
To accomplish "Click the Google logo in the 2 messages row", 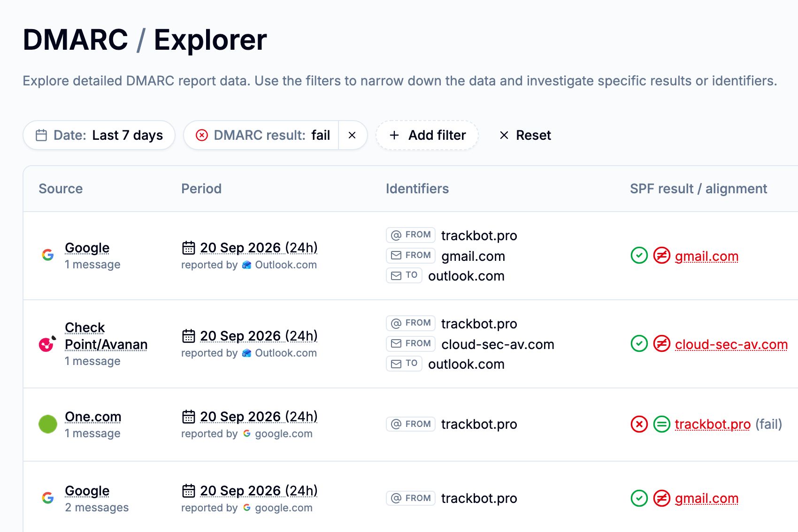I will [48, 498].
